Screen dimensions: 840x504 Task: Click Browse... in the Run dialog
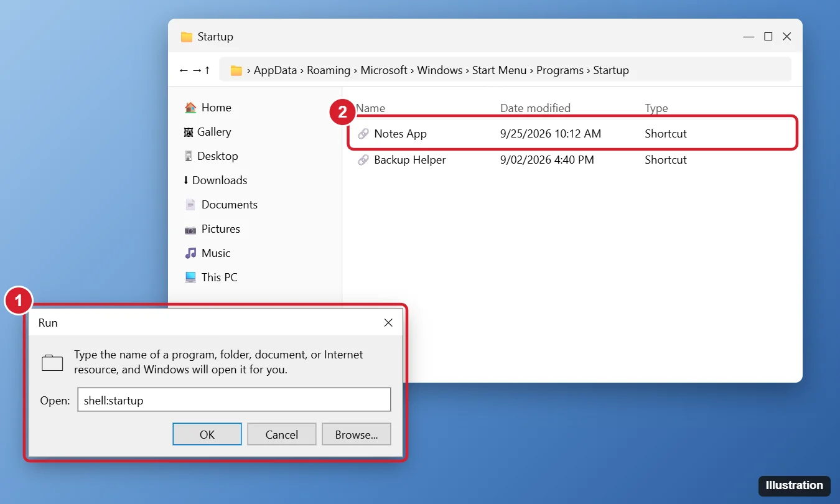coord(357,434)
